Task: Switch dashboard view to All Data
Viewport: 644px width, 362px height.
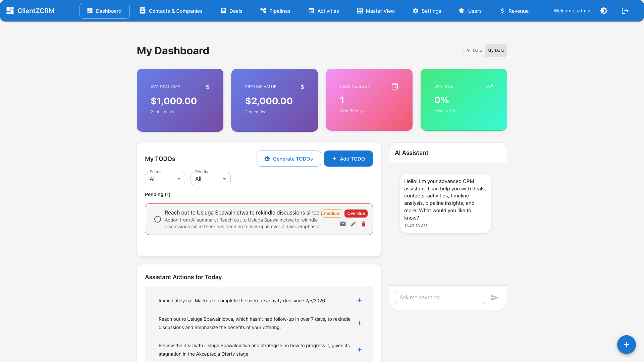Action: 474,50
